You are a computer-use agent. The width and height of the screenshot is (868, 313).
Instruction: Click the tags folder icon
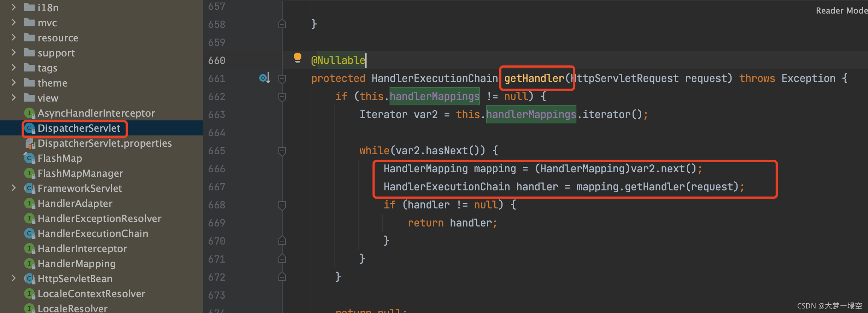[x=29, y=68]
